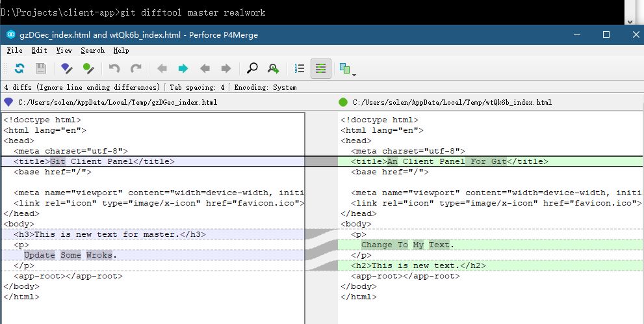
Task: Open the Search menu
Action: 92,50
